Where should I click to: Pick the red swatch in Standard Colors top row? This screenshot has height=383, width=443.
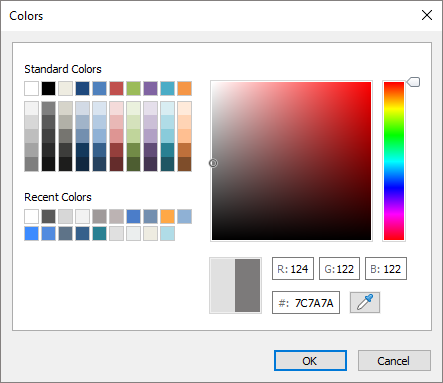[x=116, y=89]
